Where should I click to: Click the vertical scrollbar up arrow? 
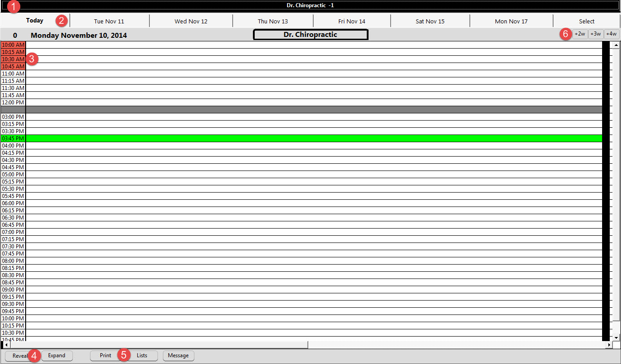tap(616, 45)
